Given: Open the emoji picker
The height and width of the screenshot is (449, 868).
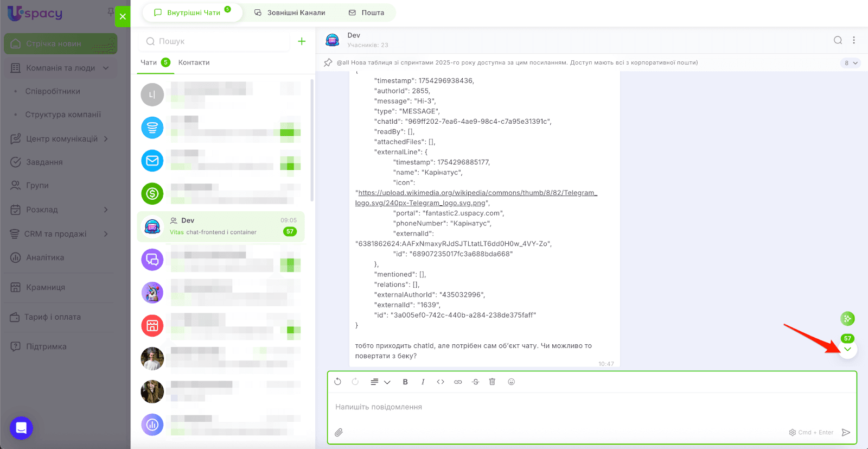Looking at the screenshot, I should click(511, 382).
